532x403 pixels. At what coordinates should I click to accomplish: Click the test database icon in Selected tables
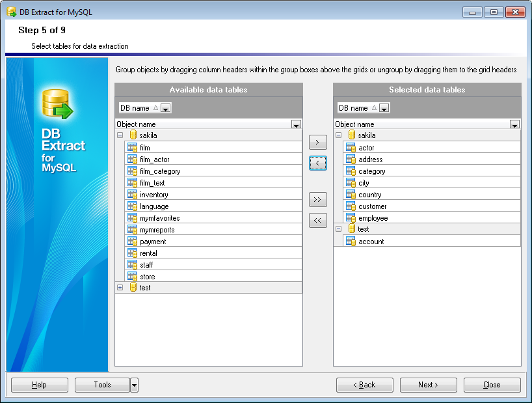pyautogui.click(x=352, y=229)
